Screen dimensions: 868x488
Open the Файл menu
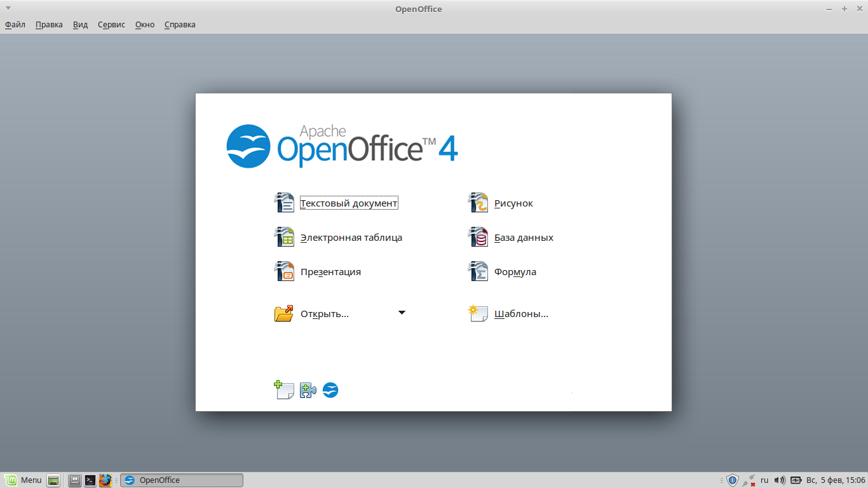(x=14, y=24)
